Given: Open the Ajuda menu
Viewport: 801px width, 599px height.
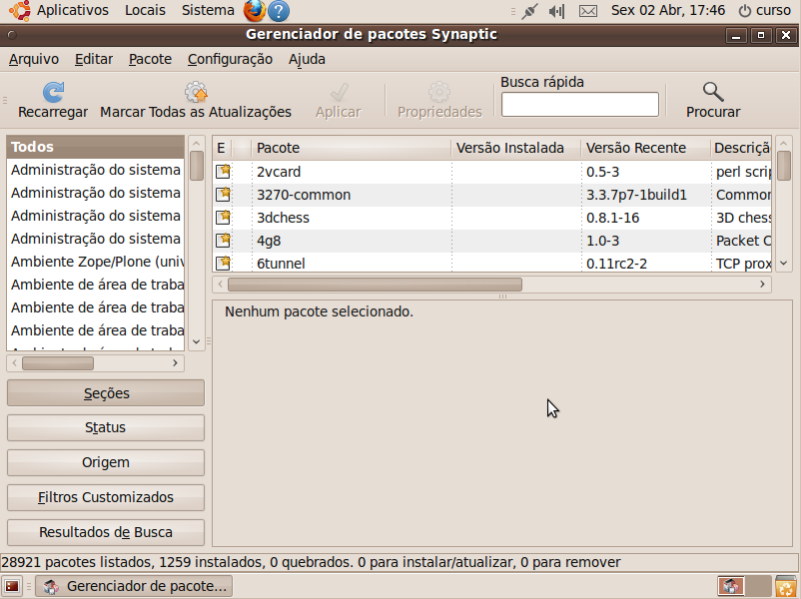Looking at the screenshot, I should (x=307, y=59).
